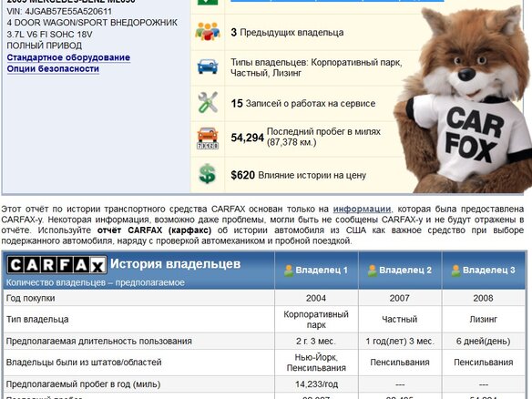Click the 6 дней(день) duration cell

[484, 342]
